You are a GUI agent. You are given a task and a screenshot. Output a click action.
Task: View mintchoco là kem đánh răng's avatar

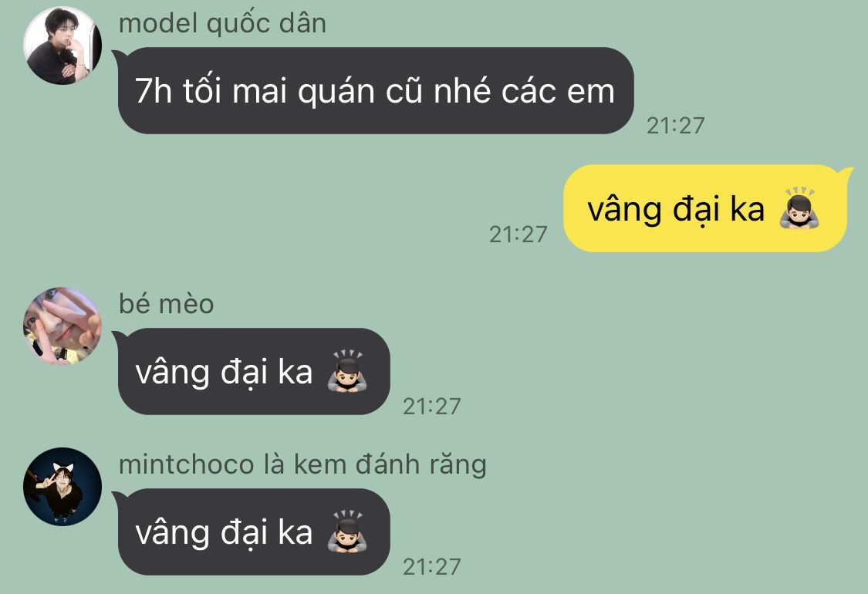coord(62,486)
